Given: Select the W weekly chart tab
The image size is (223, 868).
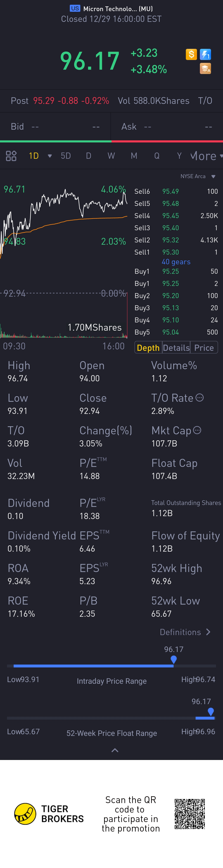Looking at the screenshot, I should pos(111,156).
